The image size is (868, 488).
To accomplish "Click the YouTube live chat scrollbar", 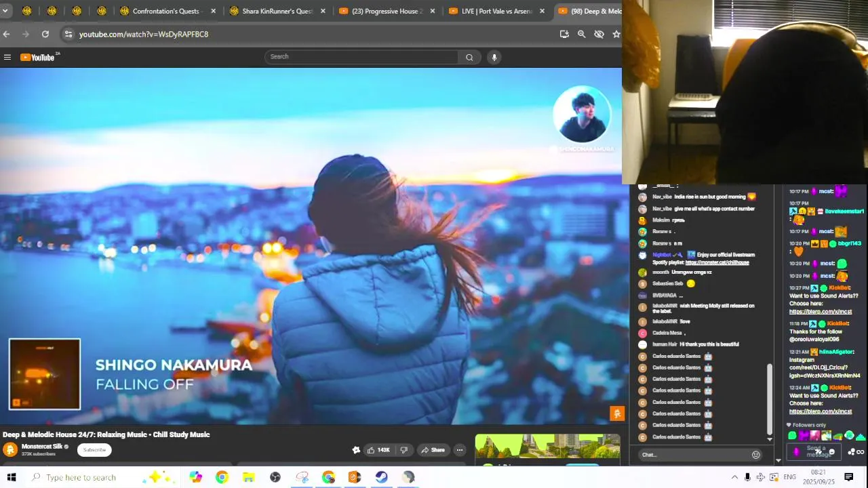I will pyautogui.click(x=769, y=400).
